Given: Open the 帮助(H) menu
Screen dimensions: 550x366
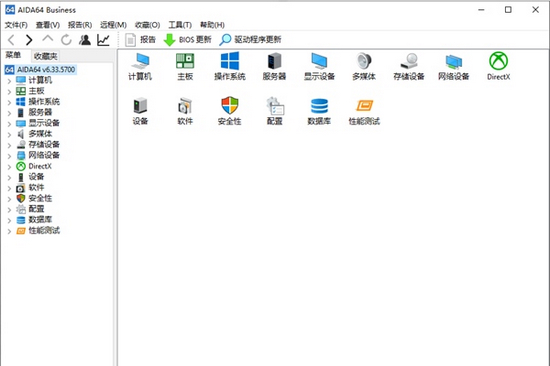Looking at the screenshot, I should click(212, 25).
